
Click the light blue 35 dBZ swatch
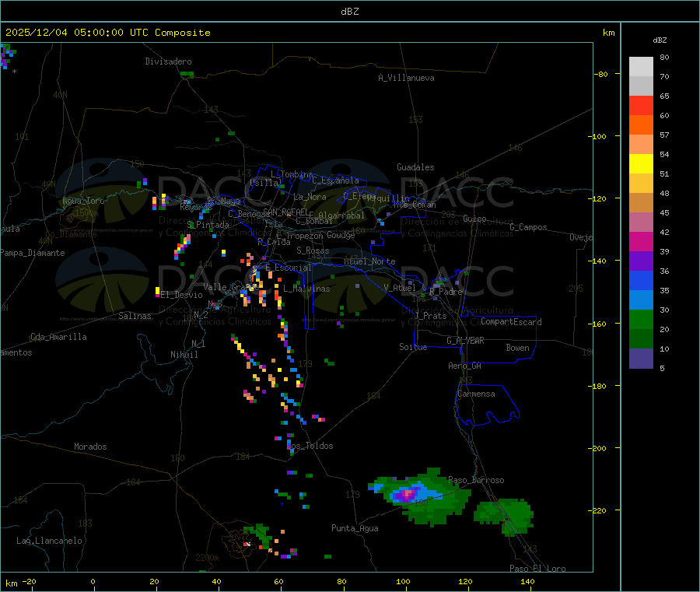[x=641, y=300]
